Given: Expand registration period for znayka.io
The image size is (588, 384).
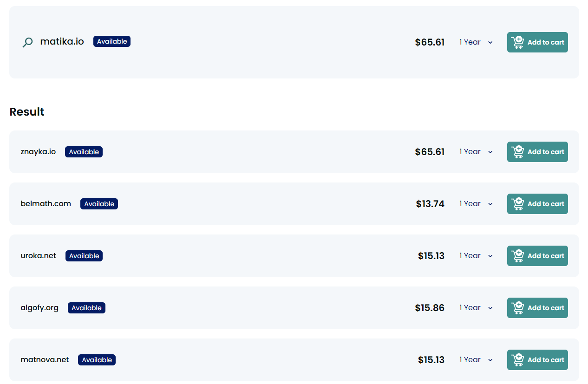Looking at the screenshot, I should point(476,152).
